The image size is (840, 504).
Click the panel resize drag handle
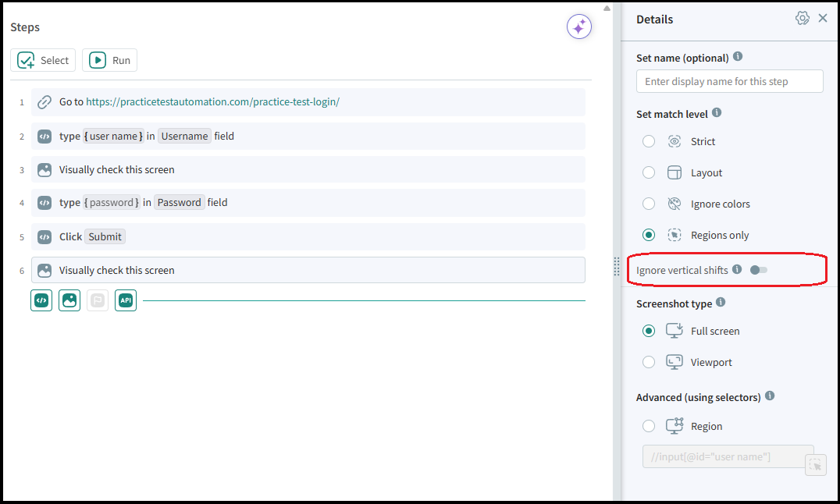[x=617, y=265]
